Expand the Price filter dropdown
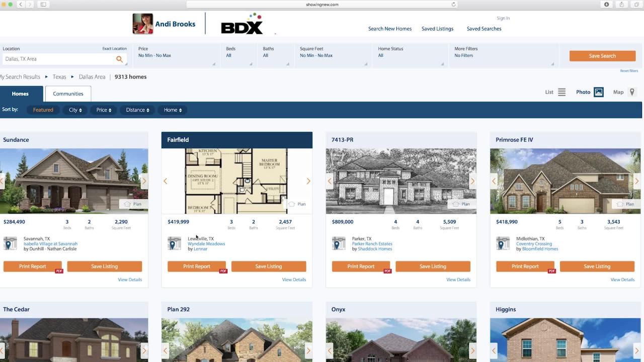This screenshot has width=644, height=362. point(177,55)
